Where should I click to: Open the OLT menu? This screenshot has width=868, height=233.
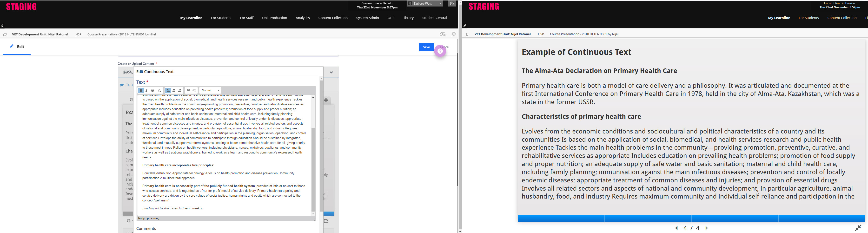[391, 18]
